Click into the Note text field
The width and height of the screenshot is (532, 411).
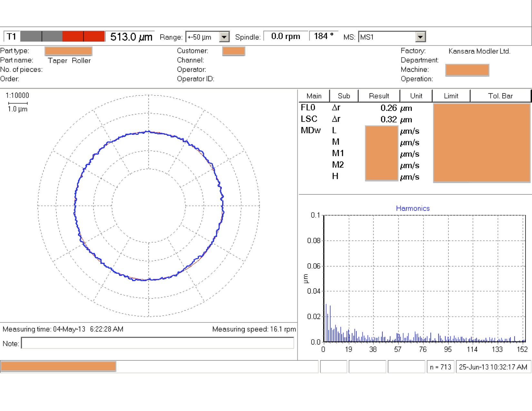click(x=157, y=343)
